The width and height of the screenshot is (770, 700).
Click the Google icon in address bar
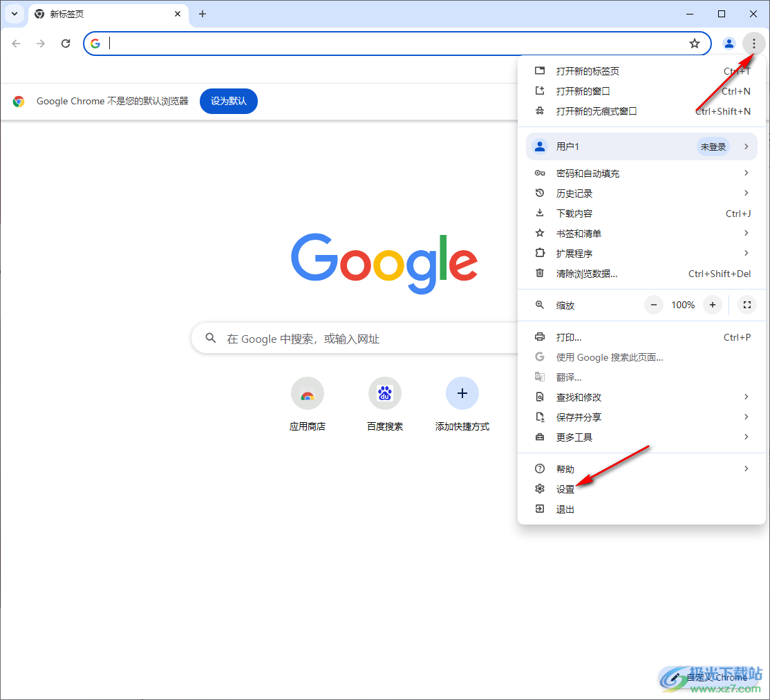[x=95, y=44]
